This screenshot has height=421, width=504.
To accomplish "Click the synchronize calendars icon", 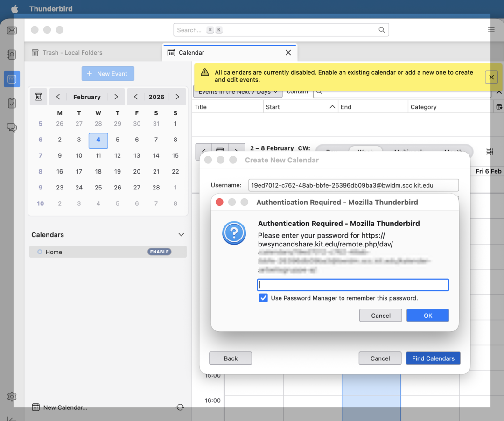I will click(180, 407).
